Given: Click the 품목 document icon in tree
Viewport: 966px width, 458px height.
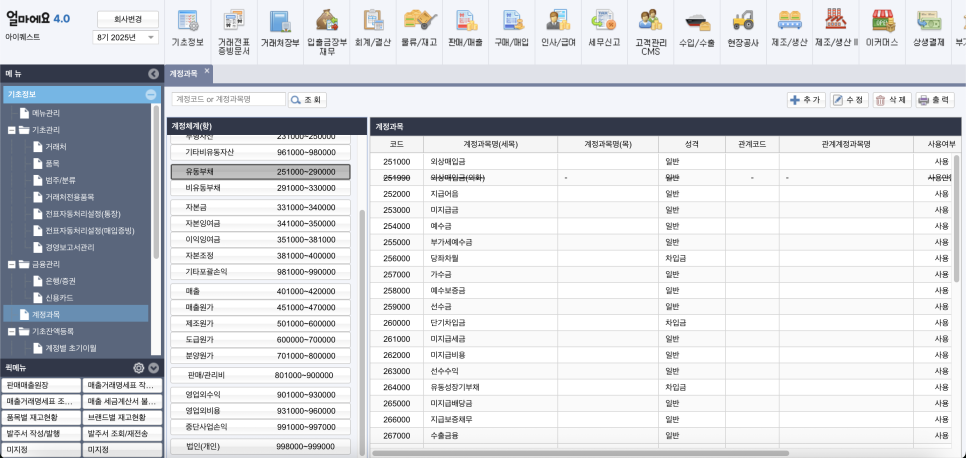Looking at the screenshot, I should [36, 163].
